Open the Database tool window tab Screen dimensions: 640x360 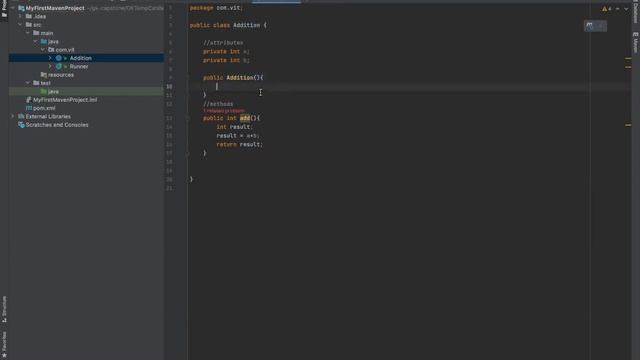[x=636, y=12]
